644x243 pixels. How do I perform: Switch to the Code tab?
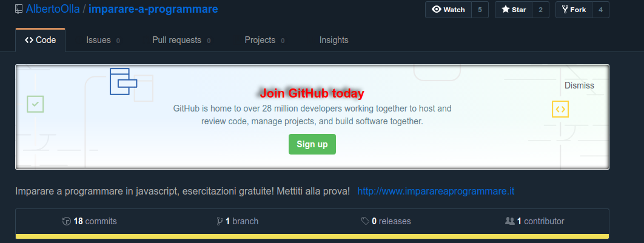tap(40, 40)
